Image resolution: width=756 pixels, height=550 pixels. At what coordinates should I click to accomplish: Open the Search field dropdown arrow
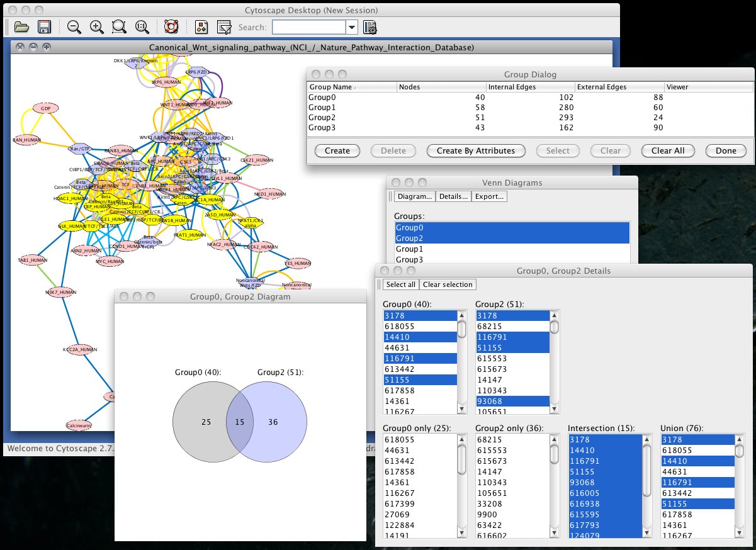(352, 27)
